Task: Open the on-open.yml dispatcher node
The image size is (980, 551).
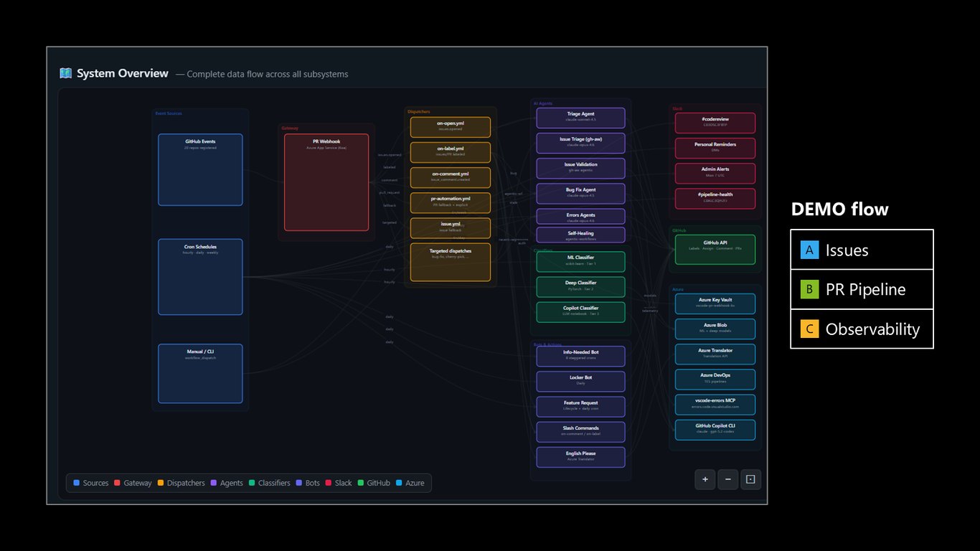Action: coord(451,127)
